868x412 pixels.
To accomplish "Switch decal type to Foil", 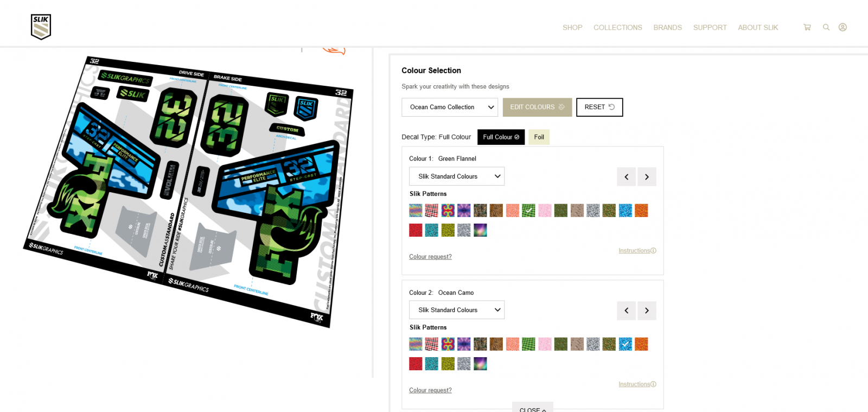I will point(539,137).
